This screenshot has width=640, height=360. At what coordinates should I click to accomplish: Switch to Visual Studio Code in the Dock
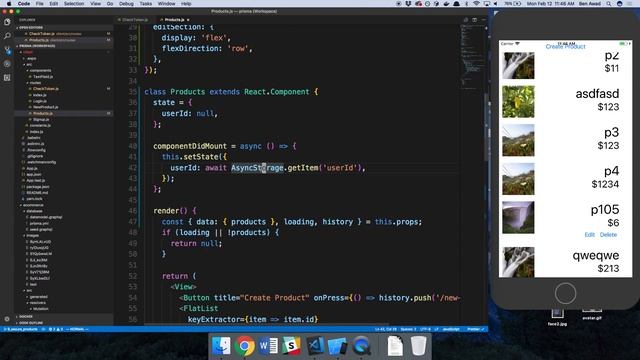[315, 346]
